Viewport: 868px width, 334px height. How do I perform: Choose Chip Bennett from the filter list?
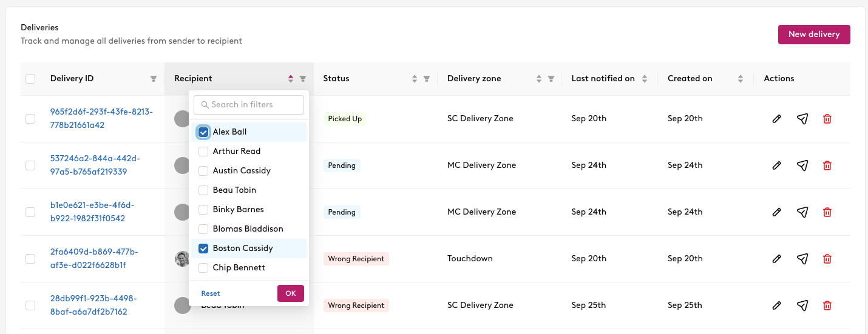(x=203, y=267)
